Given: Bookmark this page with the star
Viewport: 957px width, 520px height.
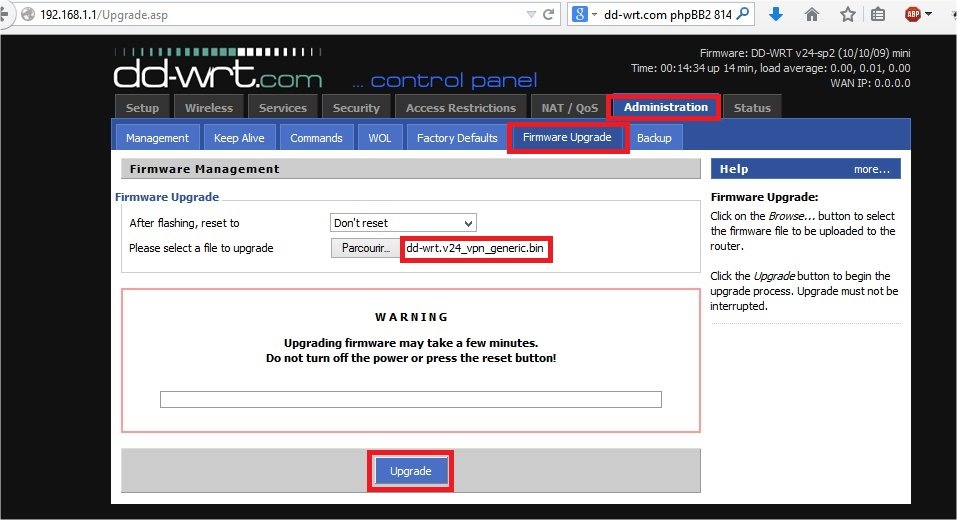Looking at the screenshot, I should [x=847, y=15].
